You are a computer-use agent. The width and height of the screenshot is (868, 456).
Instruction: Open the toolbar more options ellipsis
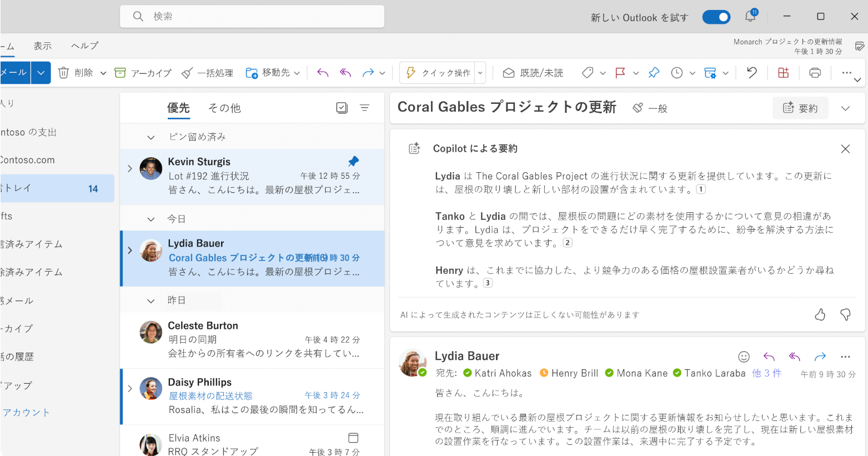[846, 73]
